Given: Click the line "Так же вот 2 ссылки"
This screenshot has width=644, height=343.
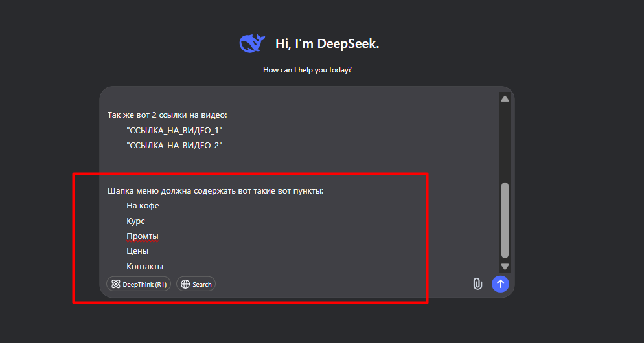Looking at the screenshot, I should [x=167, y=115].
